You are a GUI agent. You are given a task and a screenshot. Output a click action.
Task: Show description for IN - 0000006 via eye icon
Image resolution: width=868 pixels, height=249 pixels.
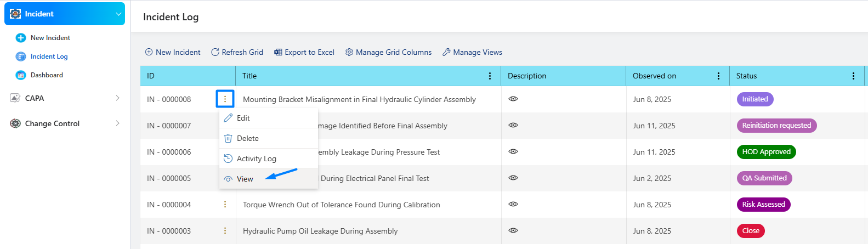513,152
